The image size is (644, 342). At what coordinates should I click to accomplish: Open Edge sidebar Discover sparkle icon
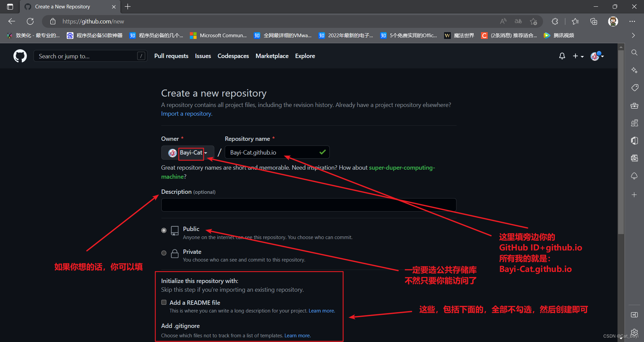click(634, 70)
